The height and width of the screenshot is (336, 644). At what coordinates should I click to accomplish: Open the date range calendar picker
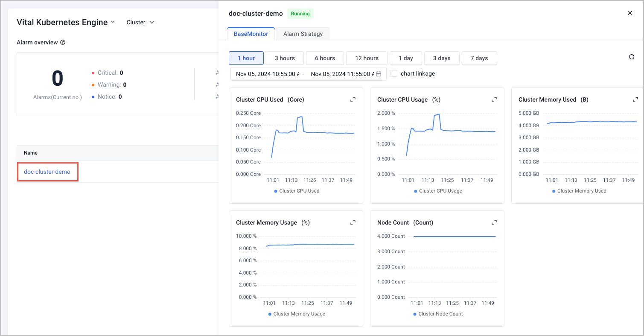379,74
